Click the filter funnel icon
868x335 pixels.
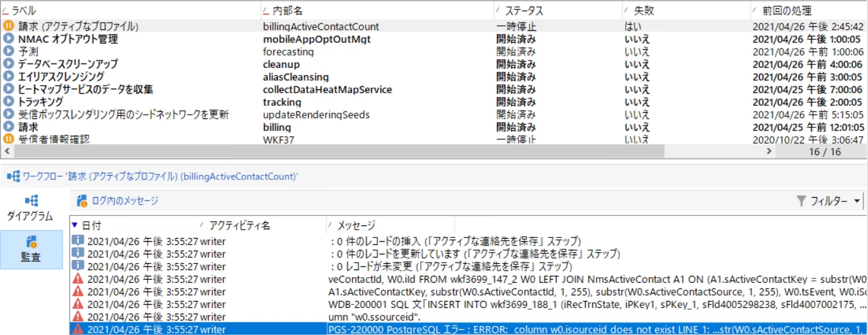click(x=801, y=201)
